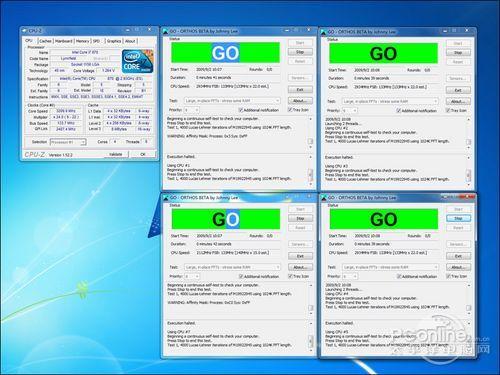
Task: Click title icon of ORTHOS window using CPU #7
Action: click(x=166, y=198)
